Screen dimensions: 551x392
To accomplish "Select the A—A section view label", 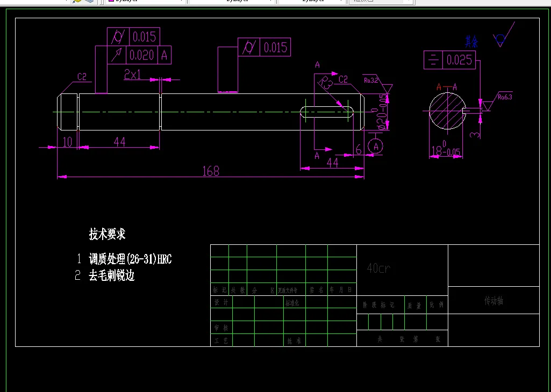I will coord(446,86).
